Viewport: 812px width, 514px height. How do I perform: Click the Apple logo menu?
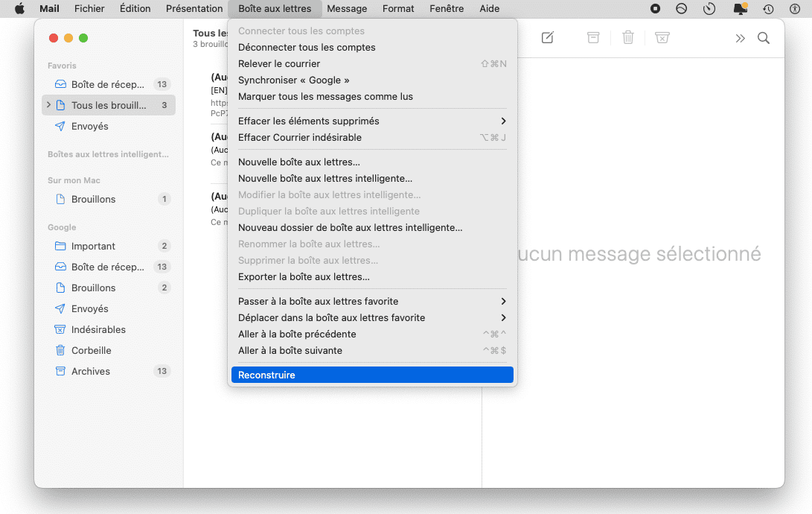click(x=20, y=8)
